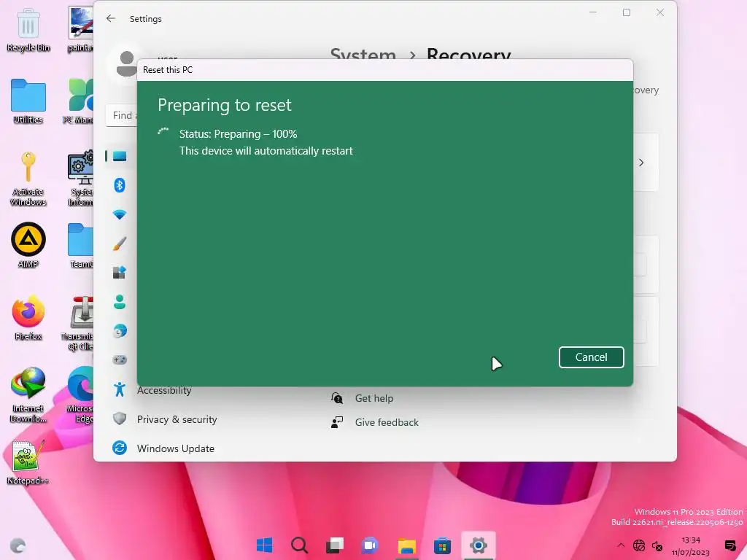Screen dimensions: 747x560
Task: Open the paint shortcut on the desktop
Action: tap(80, 29)
